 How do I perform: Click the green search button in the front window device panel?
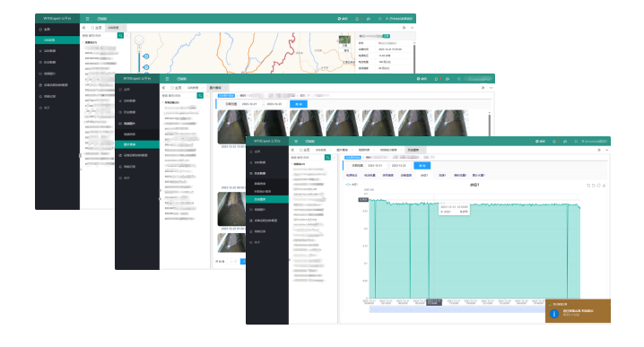pyautogui.click(x=327, y=157)
